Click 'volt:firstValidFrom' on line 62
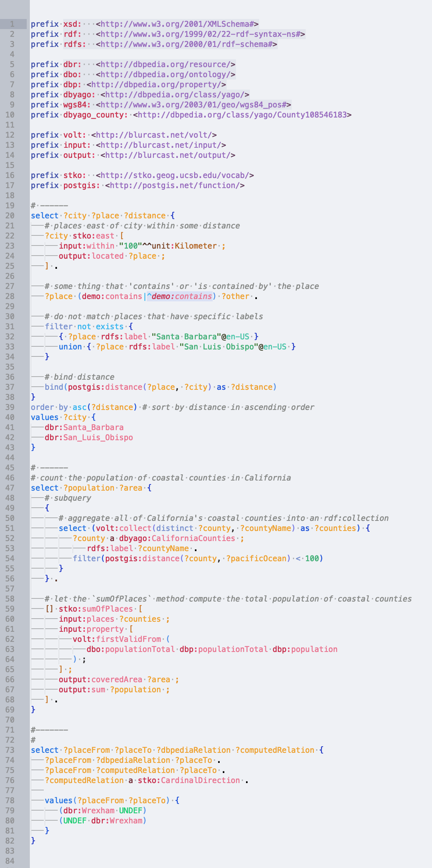 (117, 639)
